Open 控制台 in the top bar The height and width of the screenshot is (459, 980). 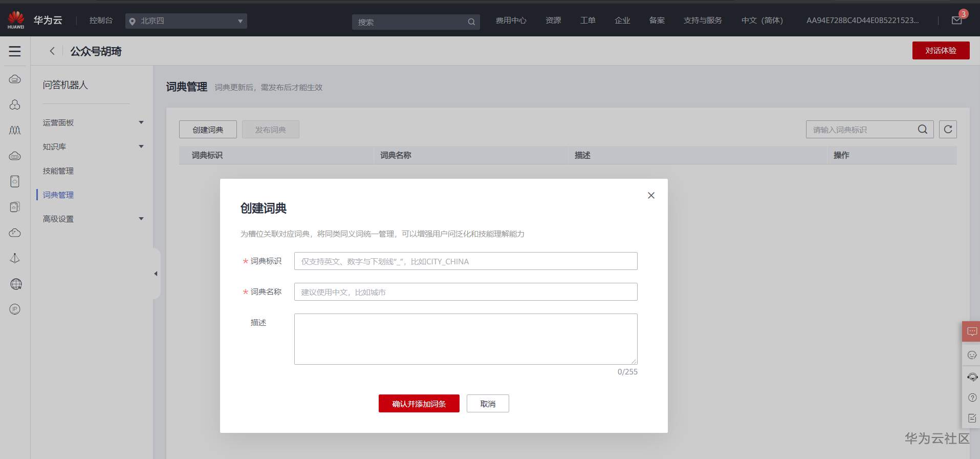click(101, 20)
